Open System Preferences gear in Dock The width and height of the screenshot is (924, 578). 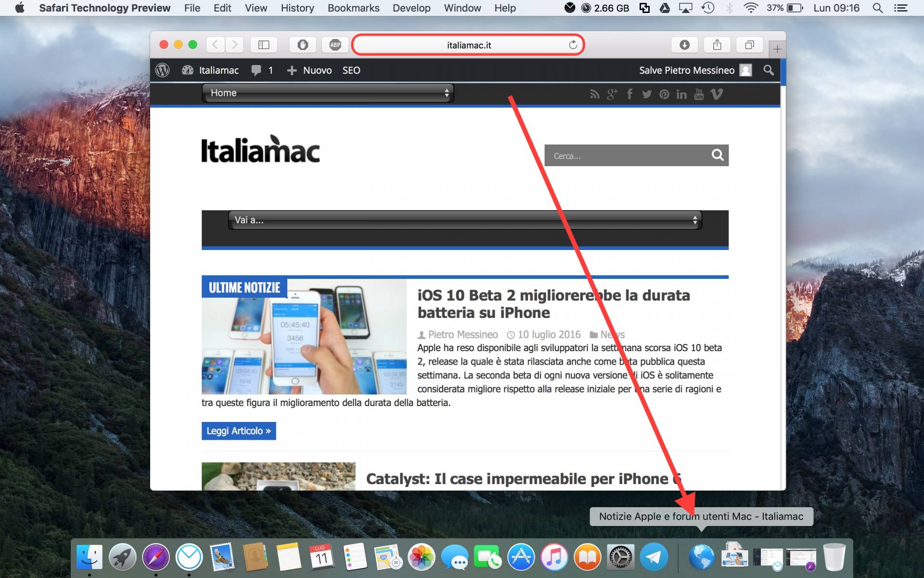620,558
